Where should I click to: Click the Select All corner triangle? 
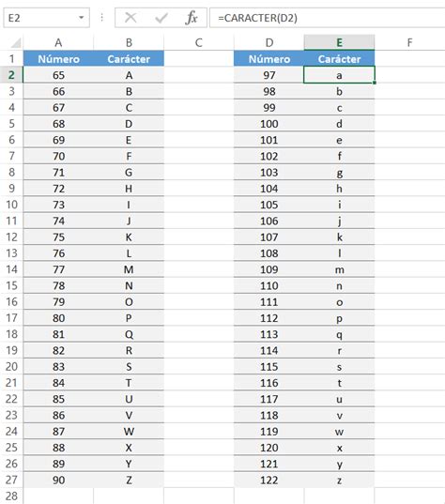[15, 43]
